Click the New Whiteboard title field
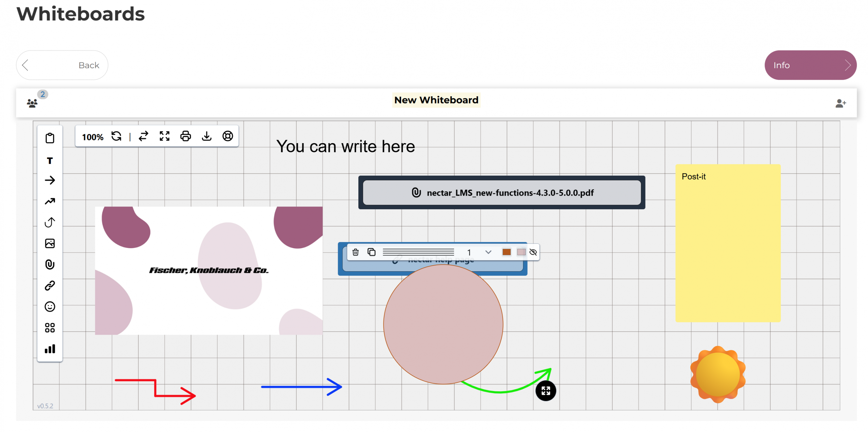 (436, 100)
